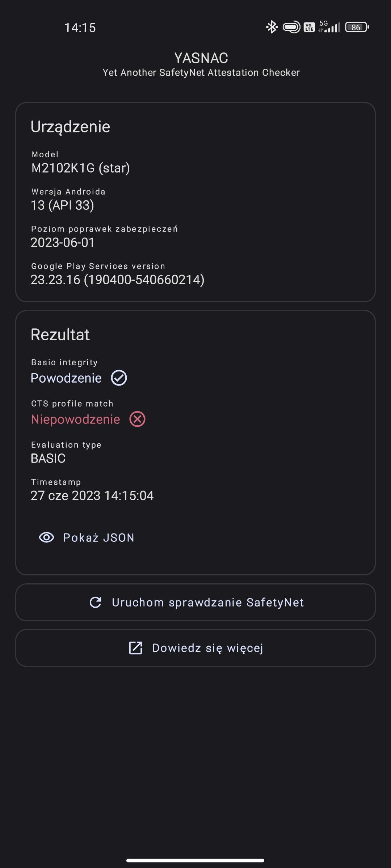Select the model value M2102K1G (star)
This screenshot has height=868, width=391.
[x=80, y=168]
